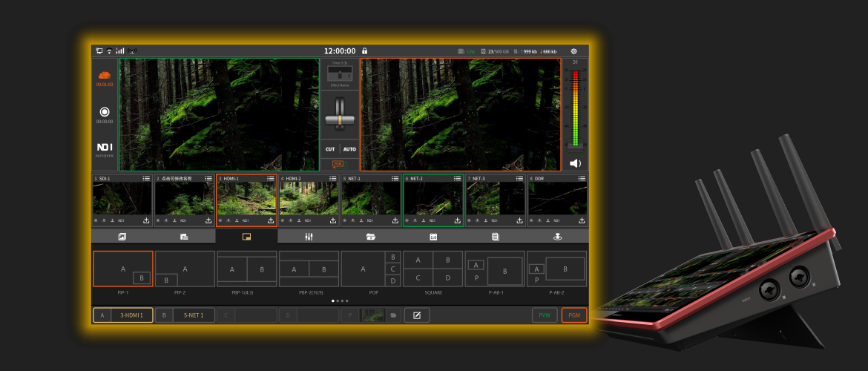Click the T-bar transition fader handle
The image size is (868, 371).
pyautogui.click(x=340, y=119)
